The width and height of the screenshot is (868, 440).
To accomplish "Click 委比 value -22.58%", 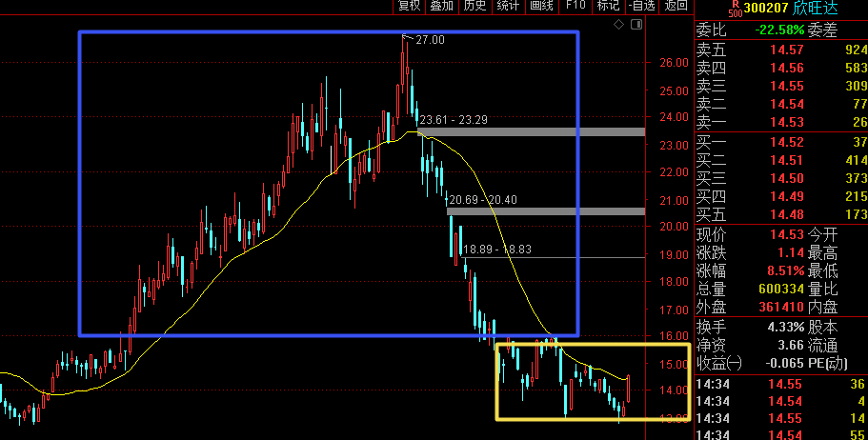I will point(779,30).
